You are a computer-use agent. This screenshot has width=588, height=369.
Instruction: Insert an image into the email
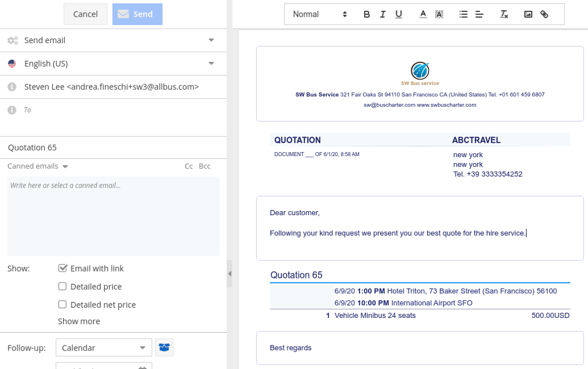(x=528, y=14)
